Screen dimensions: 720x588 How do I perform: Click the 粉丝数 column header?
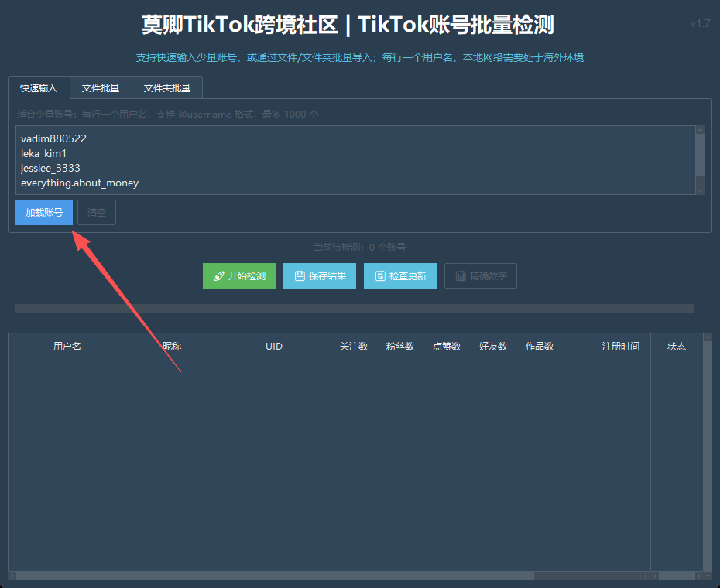tap(400, 346)
